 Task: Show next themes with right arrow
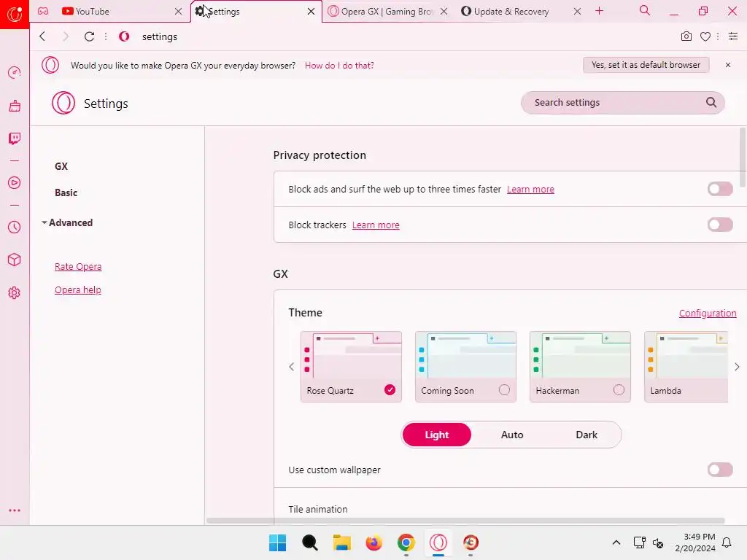pyautogui.click(x=737, y=367)
